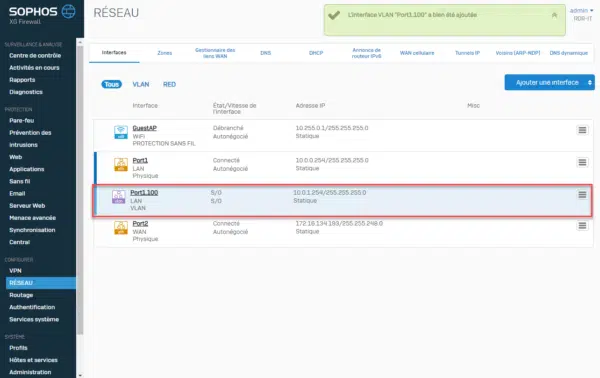Click the Sophos globe logo
Viewport: 600px width, 378px height.
pyautogui.click(x=68, y=11)
